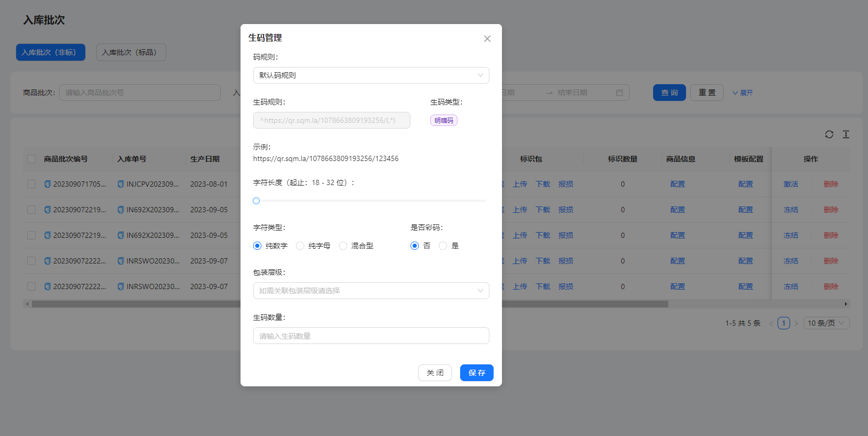This screenshot has height=436, width=868.
Task: Click the 生码数量 input field
Action: (371, 336)
